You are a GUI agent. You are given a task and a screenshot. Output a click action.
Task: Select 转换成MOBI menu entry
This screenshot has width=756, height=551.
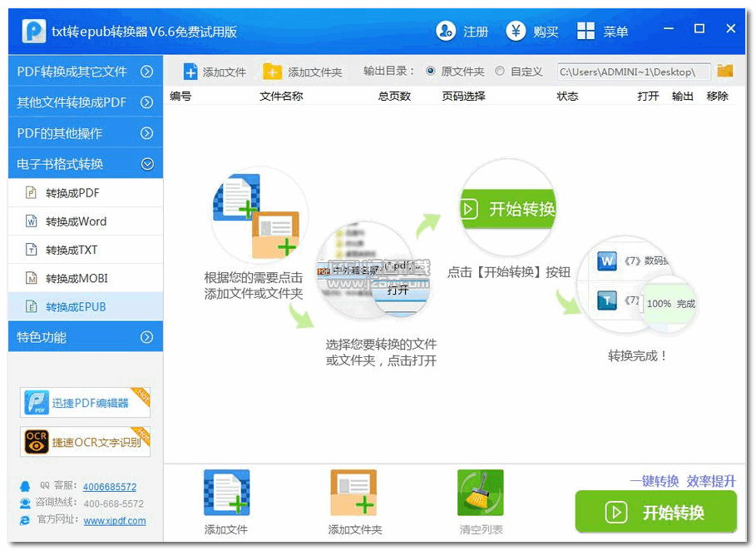pos(86,278)
